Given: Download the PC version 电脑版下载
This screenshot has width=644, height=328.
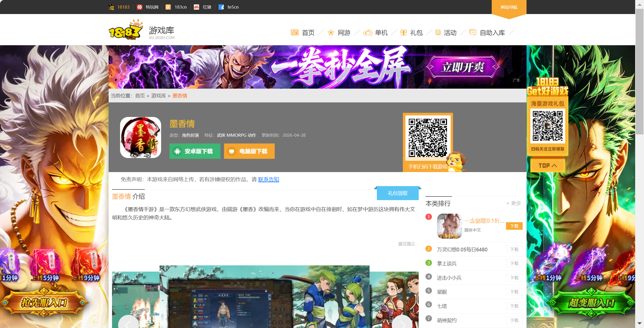Looking at the screenshot, I should [249, 151].
